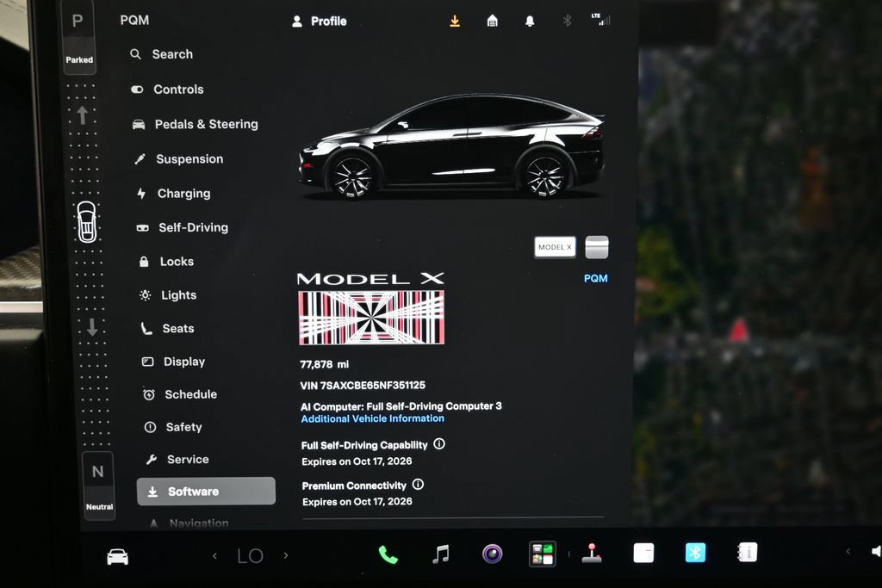Tap the Model X car image
The image size is (882, 588).
(451, 147)
